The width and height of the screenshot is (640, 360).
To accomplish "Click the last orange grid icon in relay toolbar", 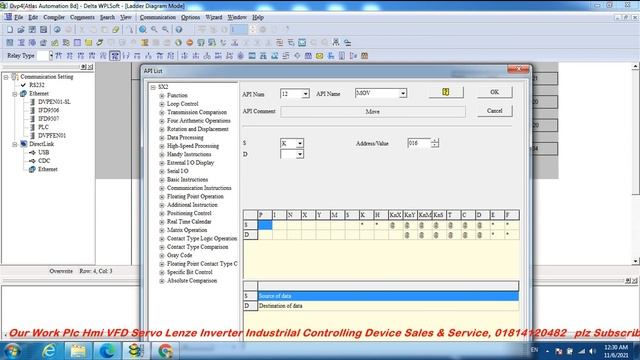I will click(364, 56).
